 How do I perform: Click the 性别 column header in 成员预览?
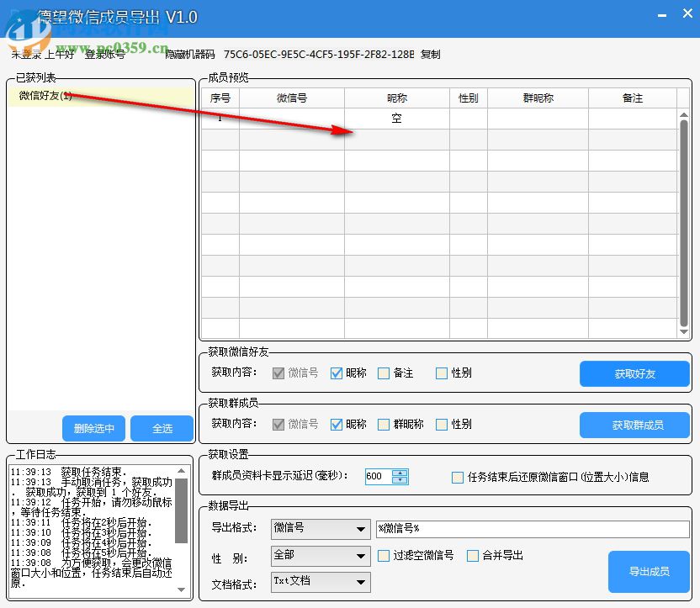[469, 98]
